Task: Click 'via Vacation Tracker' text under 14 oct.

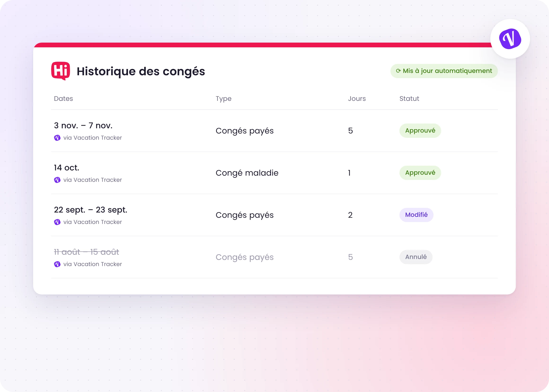Action: point(93,180)
